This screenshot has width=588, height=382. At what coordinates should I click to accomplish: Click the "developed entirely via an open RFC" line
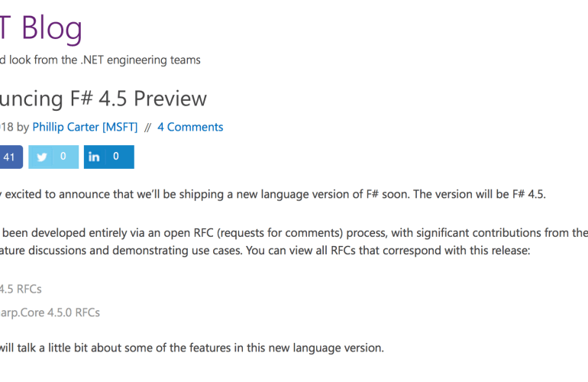pyautogui.click(x=99, y=232)
